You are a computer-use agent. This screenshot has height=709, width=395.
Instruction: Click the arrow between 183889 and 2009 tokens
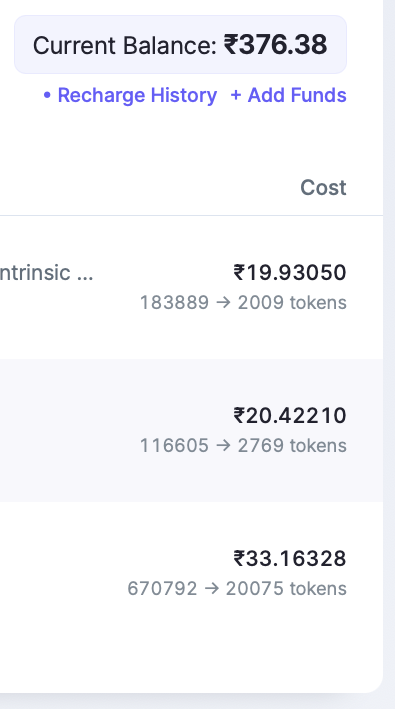pos(223,303)
